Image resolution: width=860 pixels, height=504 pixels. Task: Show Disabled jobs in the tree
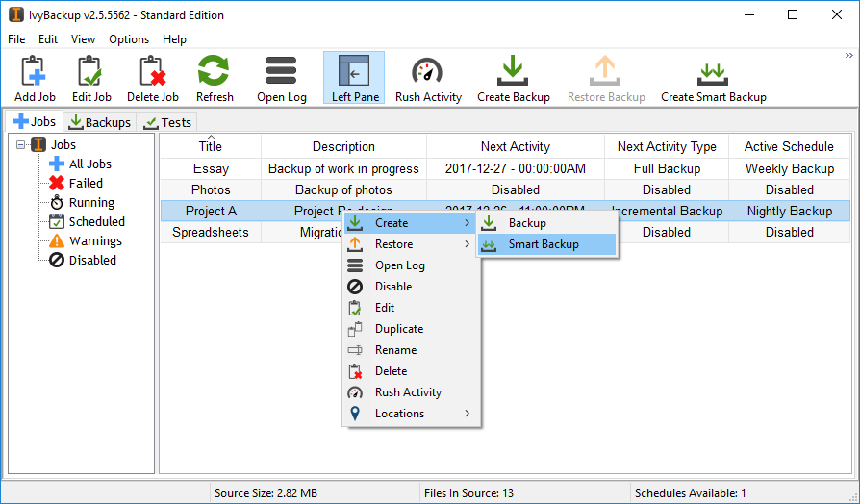(x=83, y=260)
